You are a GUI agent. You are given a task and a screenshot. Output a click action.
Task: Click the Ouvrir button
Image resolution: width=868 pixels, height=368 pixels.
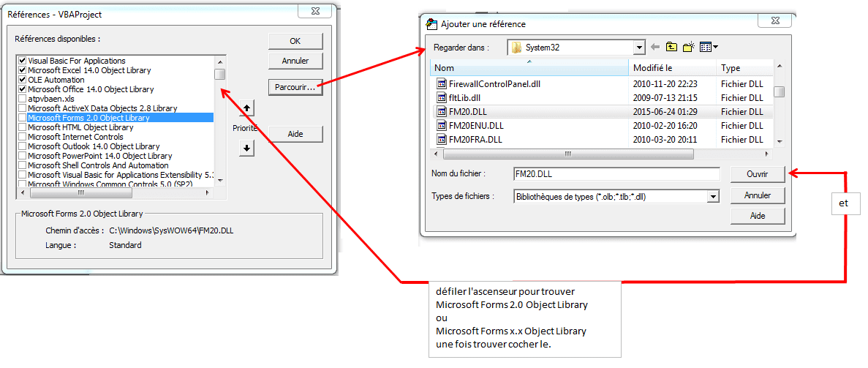point(758,173)
